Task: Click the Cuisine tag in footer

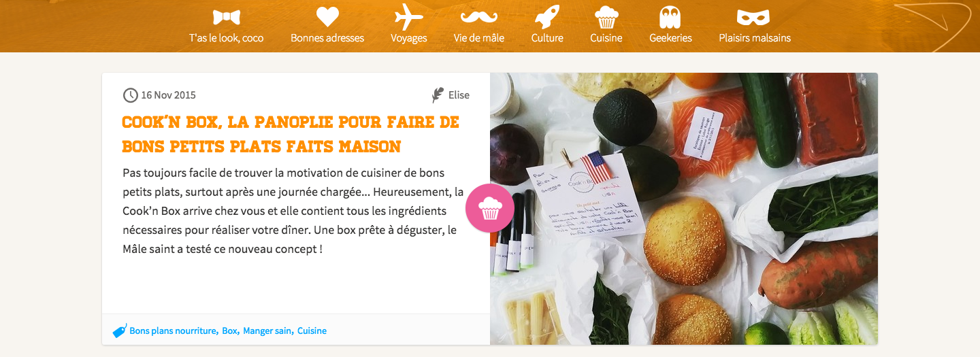Action: tap(312, 331)
